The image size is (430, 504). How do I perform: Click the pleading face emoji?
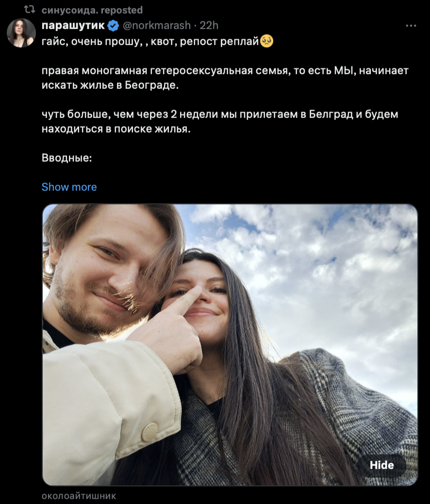pos(266,41)
